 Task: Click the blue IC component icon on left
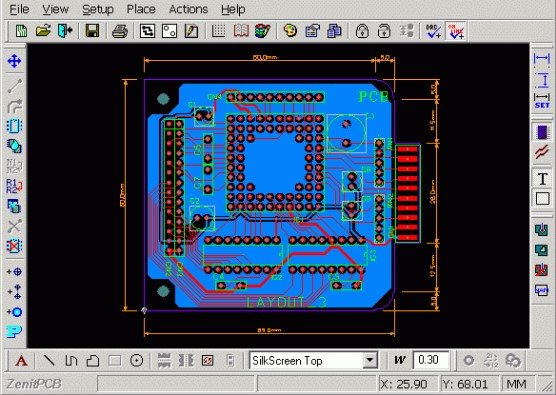coord(14,126)
